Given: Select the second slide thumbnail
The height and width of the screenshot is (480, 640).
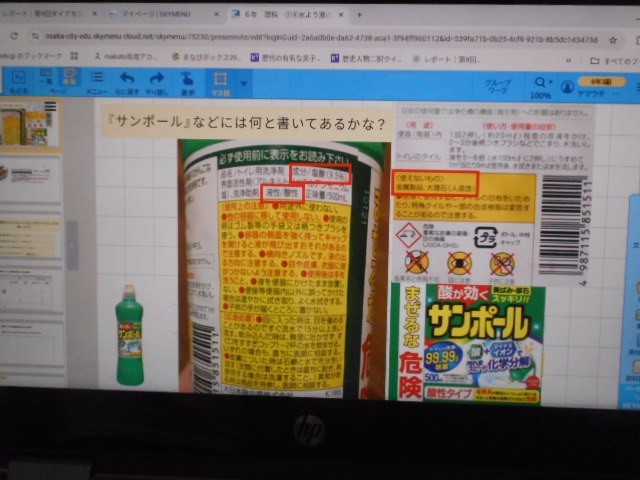Looking at the screenshot, I should (x=31, y=177).
